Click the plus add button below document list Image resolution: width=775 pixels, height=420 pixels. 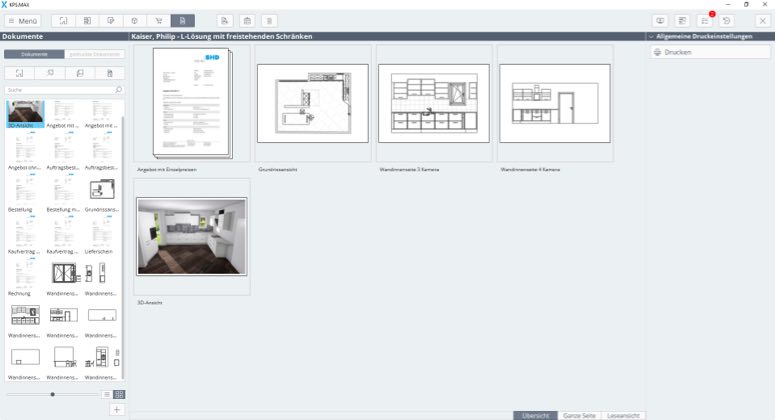click(x=117, y=409)
